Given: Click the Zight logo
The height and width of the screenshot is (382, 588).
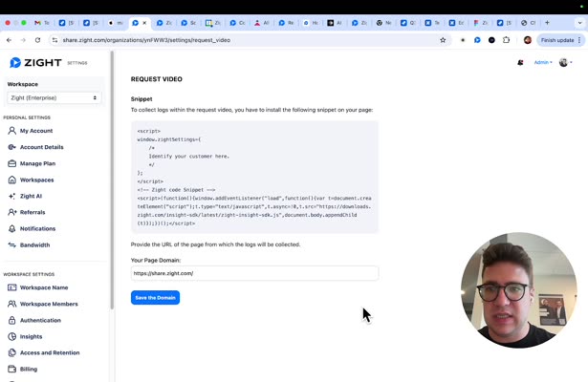Looking at the screenshot, I should 35,62.
